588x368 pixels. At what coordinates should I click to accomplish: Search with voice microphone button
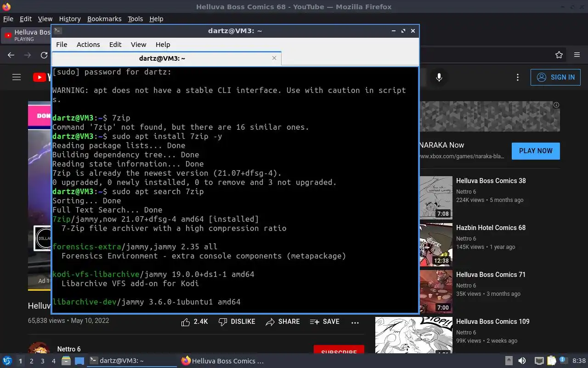439,77
